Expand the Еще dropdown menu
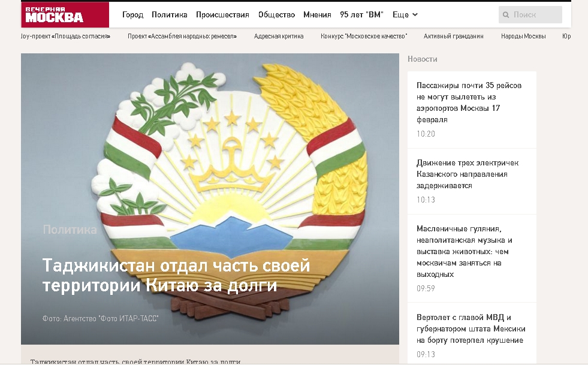 tap(405, 14)
